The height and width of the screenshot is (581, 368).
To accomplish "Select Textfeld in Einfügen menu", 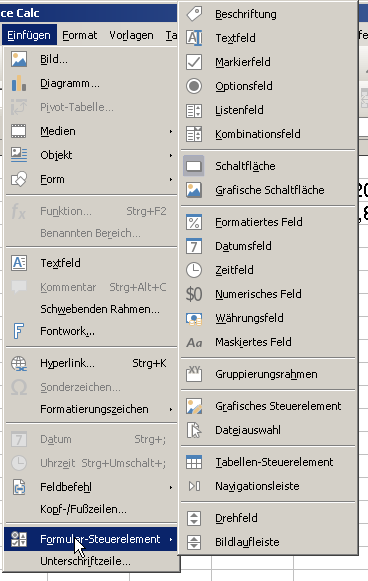I will [91, 263].
